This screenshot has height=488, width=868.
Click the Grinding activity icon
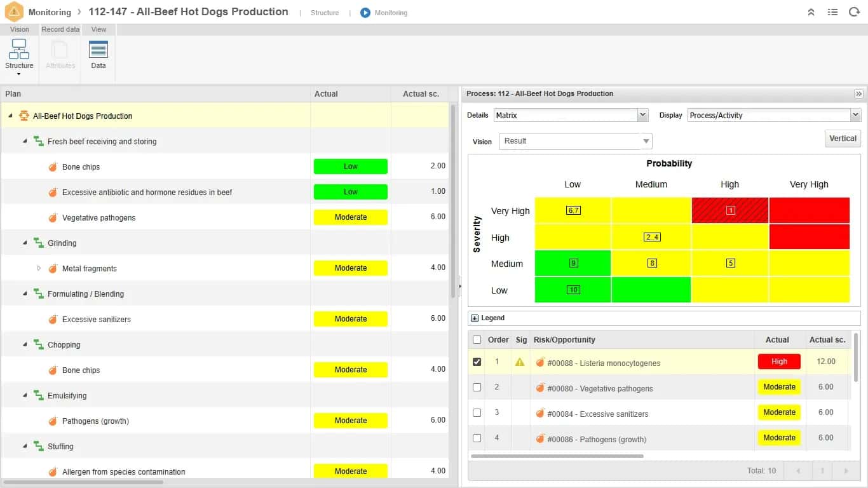point(39,243)
